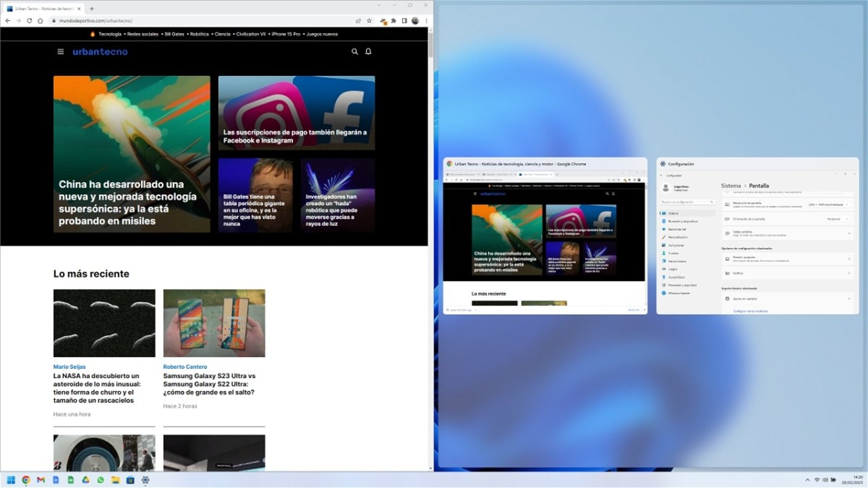
Task: Open the Chrome extensions puzzle icon
Action: coord(394,20)
